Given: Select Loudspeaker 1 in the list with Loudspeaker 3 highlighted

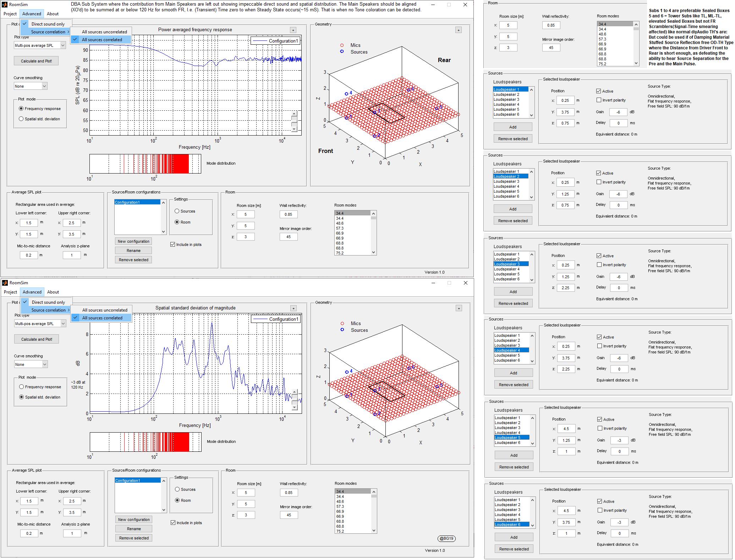Looking at the screenshot, I should click(511, 254).
